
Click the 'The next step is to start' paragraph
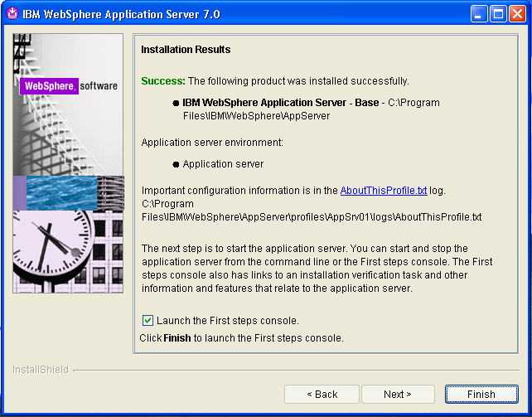tap(317, 269)
